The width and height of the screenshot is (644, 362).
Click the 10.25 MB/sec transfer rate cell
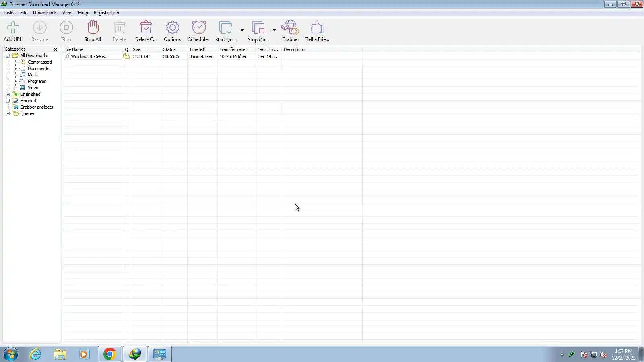click(x=233, y=56)
